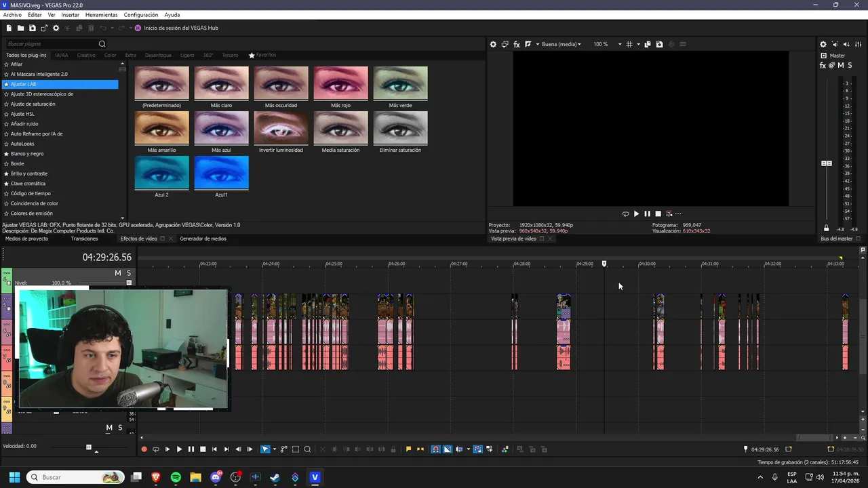Open Master FX icon on master bus
868x488 pixels.
pyautogui.click(x=823, y=66)
